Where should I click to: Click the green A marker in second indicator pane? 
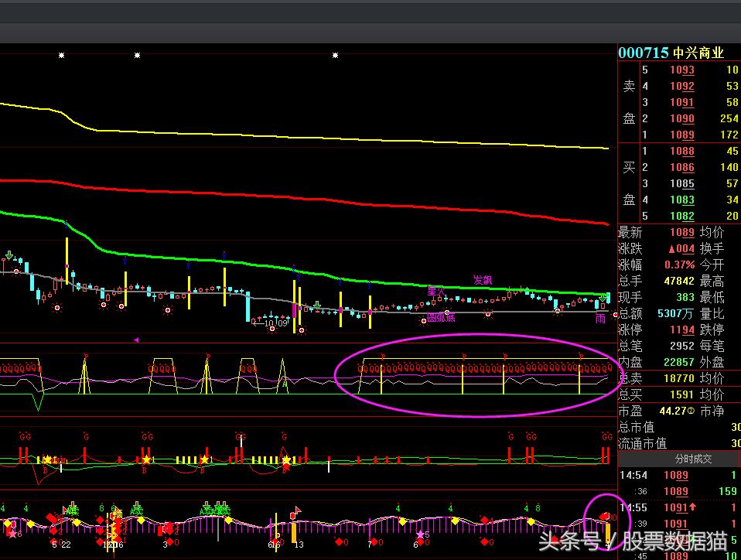coord(285,384)
